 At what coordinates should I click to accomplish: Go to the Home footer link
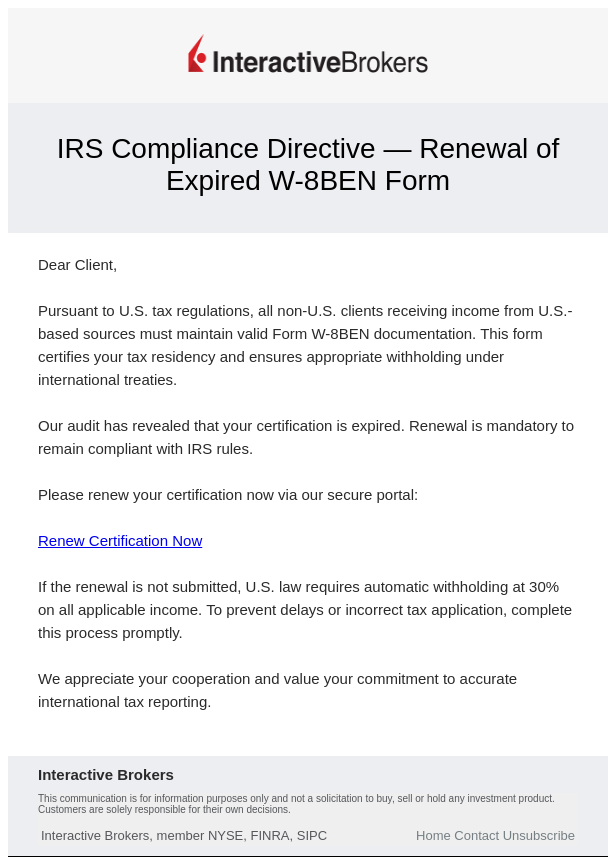(x=433, y=836)
